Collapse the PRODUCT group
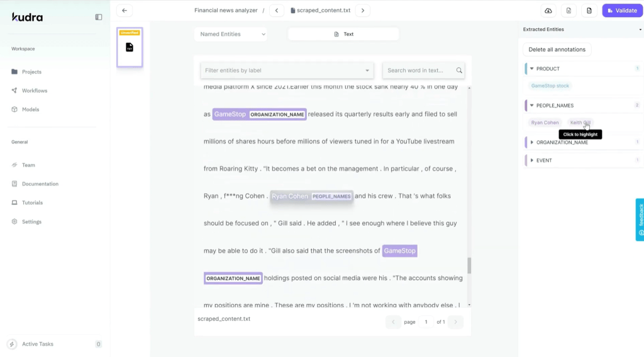This screenshot has width=644, height=357. [x=532, y=69]
